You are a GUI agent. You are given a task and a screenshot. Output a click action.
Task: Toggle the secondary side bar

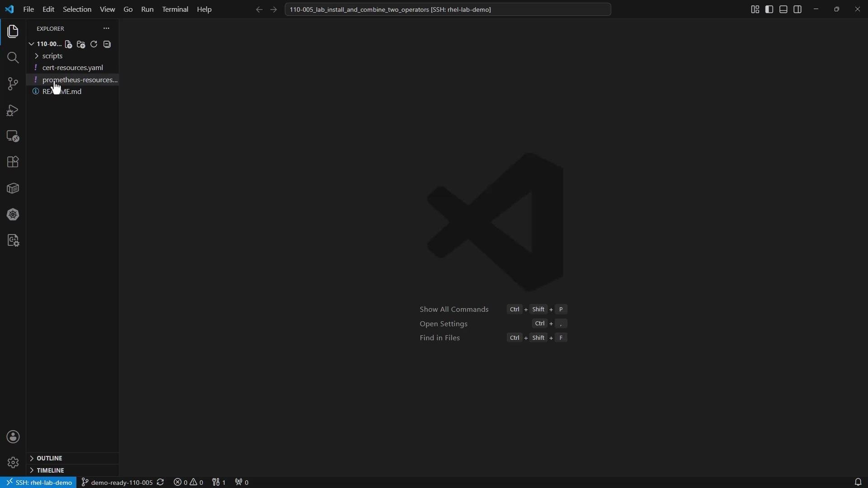coord(798,9)
